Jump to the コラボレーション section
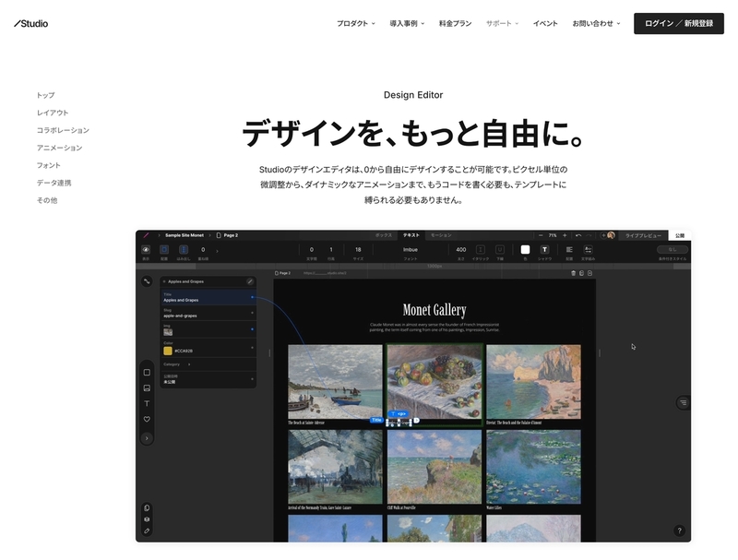738x560 pixels. coord(63,130)
